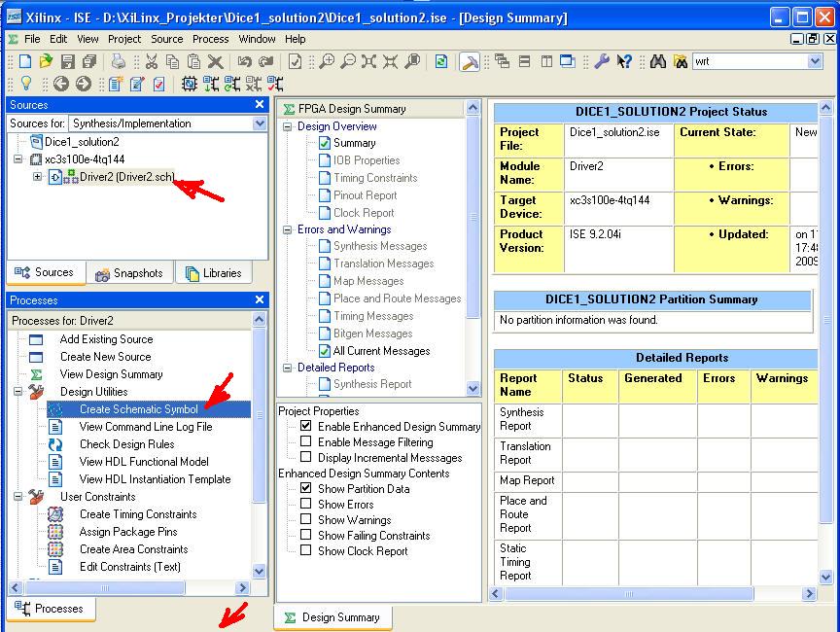Click the Copy toolbar icon
Image resolution: width=840 pixels, height=632 pixels.
[x=172, y=61]
